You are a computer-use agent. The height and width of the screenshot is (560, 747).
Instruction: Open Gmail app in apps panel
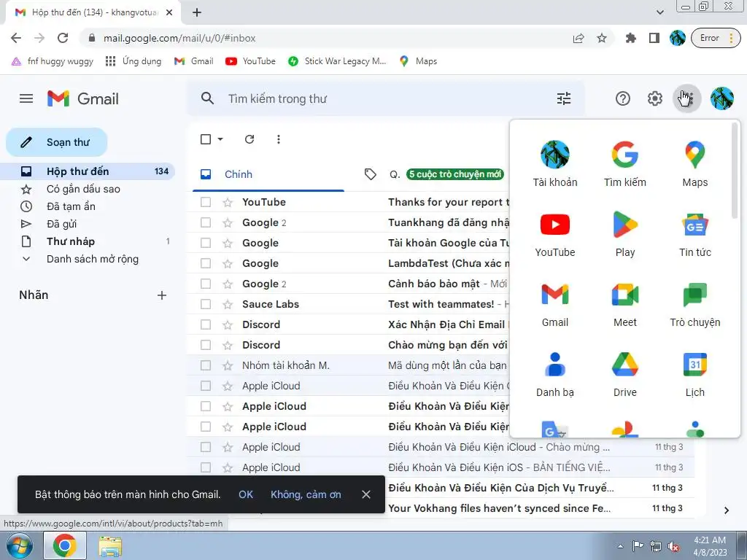(x=555, y=304)
